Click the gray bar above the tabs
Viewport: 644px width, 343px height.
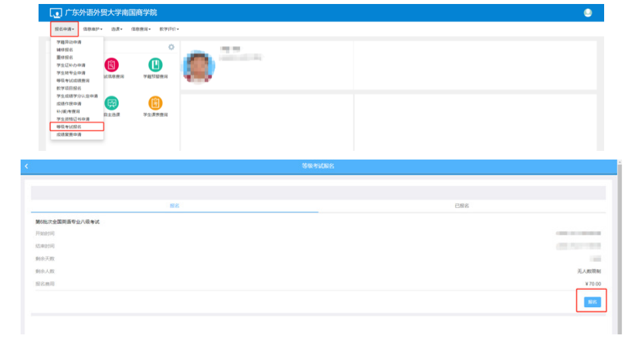coord(318,193)
